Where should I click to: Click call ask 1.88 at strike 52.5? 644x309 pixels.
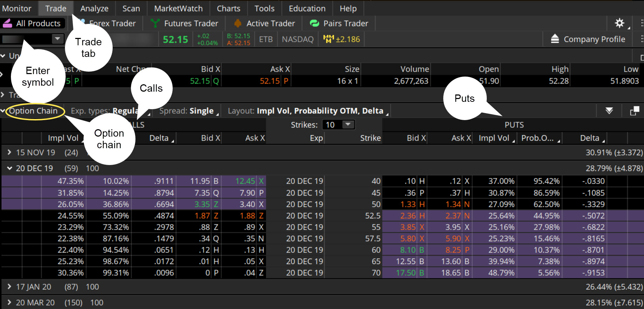tap(247, 216)
